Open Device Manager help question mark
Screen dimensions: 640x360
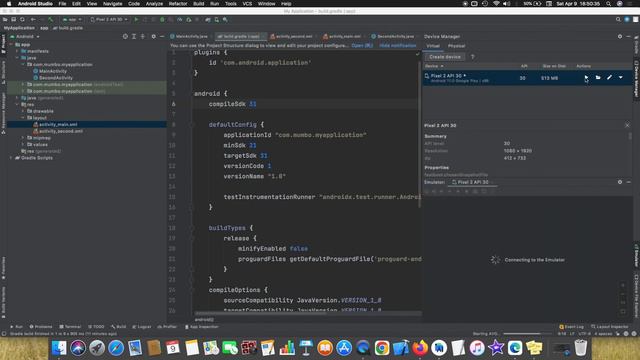[473, 57]
